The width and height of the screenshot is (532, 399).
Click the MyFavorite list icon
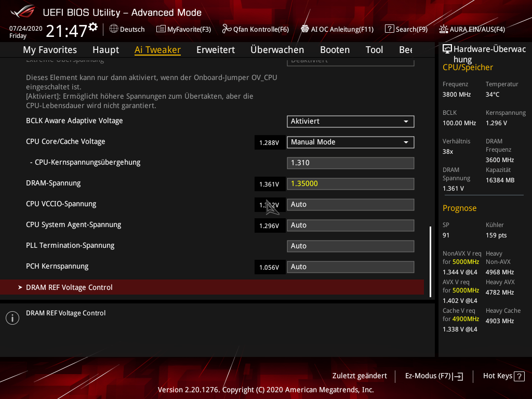coord(161,29)
